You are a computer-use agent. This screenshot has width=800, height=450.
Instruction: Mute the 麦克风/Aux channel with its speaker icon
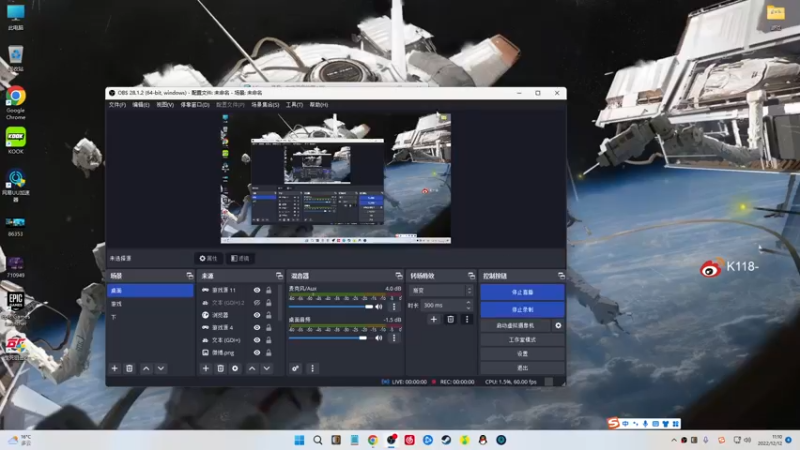379,307
